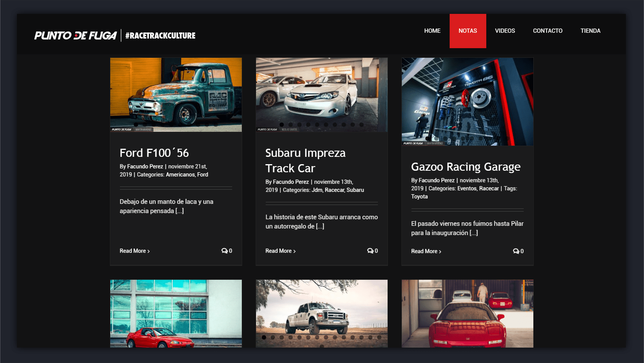
Task: Open the Americanos category link
Action: [180, 175]
